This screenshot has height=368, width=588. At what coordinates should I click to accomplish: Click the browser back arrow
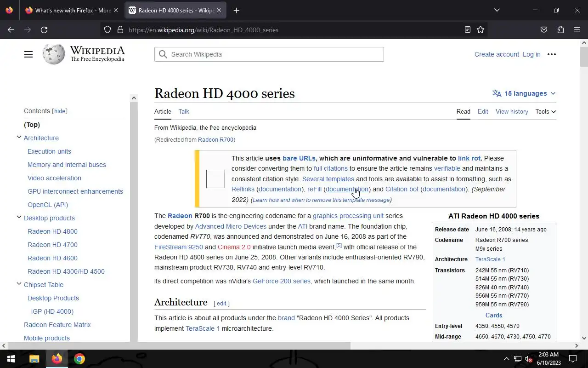[11, 30]
